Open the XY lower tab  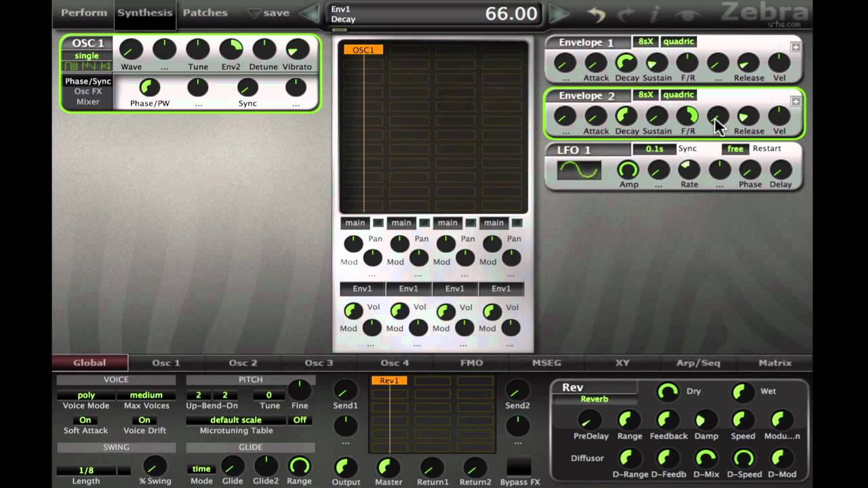(x=623, y=363)
